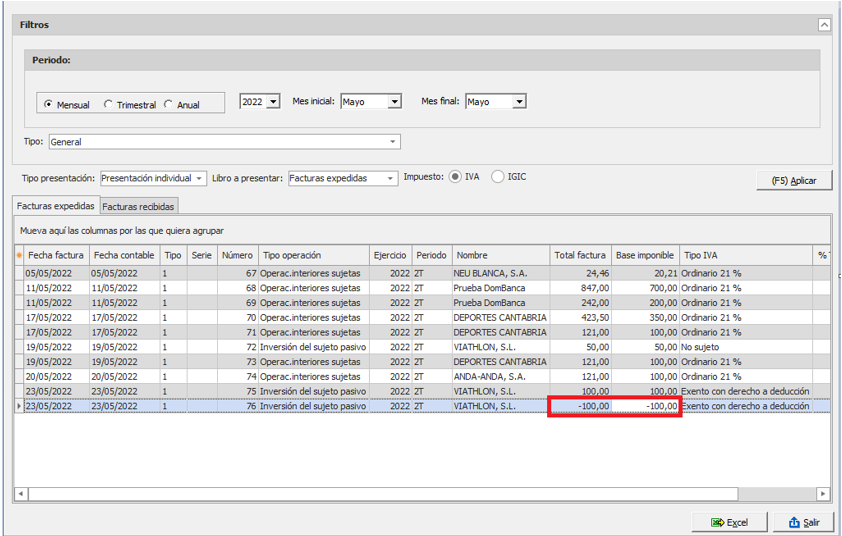Open the Tipo presentación dropdown
The width and height of the screenshot is (842, 536).
[199, 178]
